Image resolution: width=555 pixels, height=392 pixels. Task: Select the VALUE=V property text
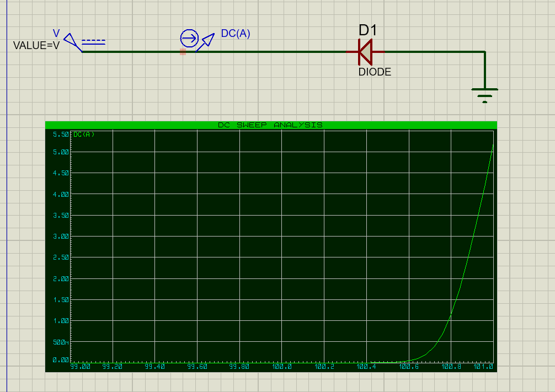pos(36,46)
